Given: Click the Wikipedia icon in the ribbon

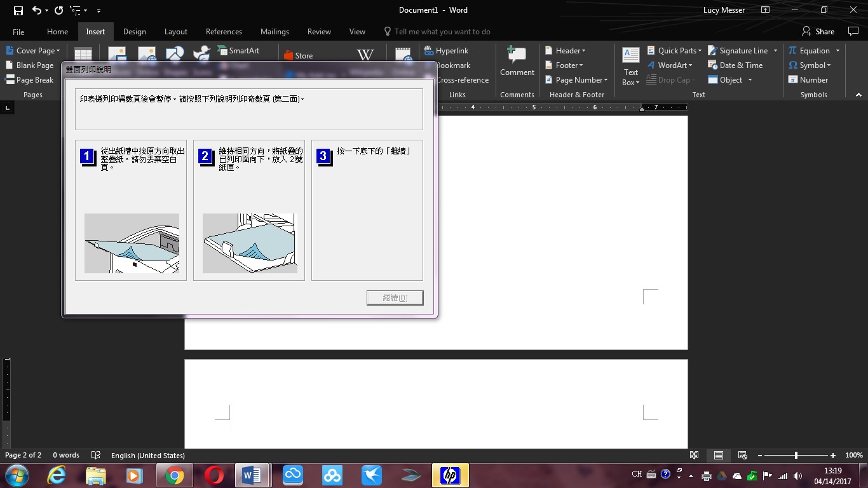Looking at the screenshot, I should (x=365, y=55).
